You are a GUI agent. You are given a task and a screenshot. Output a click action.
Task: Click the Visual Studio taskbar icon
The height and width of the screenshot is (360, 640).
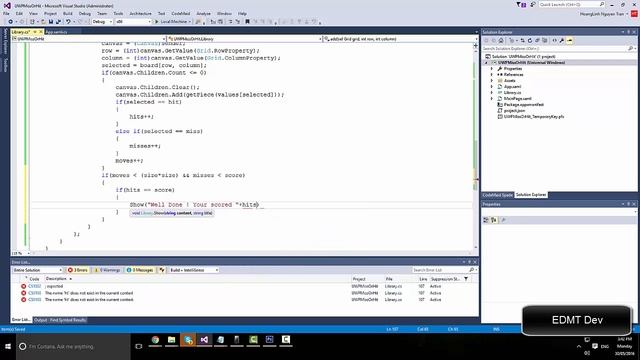coord(204,340)
